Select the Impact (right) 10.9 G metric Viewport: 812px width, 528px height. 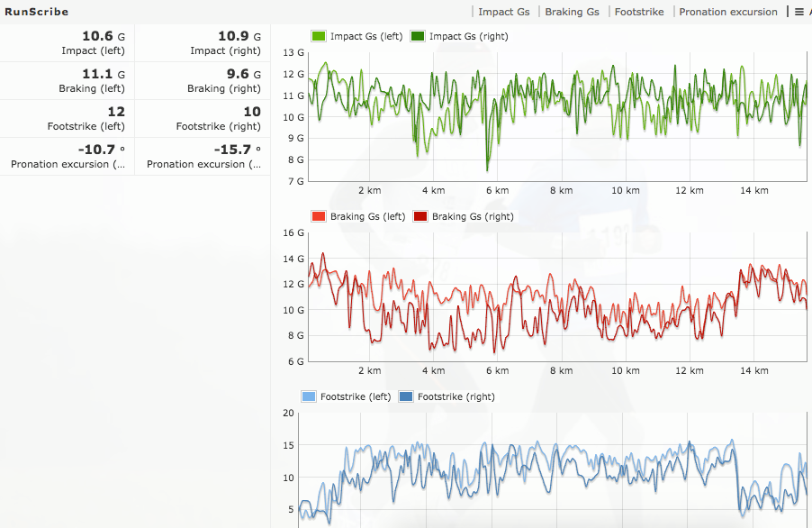[x=203, y=43]
